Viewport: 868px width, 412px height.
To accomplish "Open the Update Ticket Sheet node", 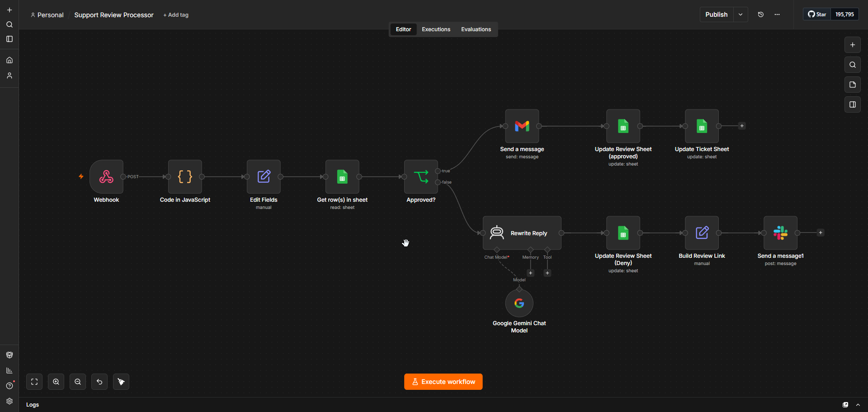I will pos(702,126).
